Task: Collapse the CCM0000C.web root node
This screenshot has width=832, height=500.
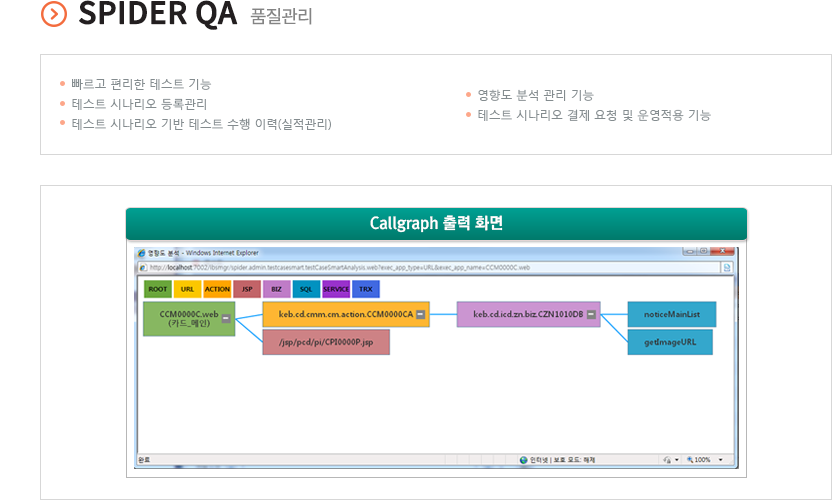Action: pos(226,319)
